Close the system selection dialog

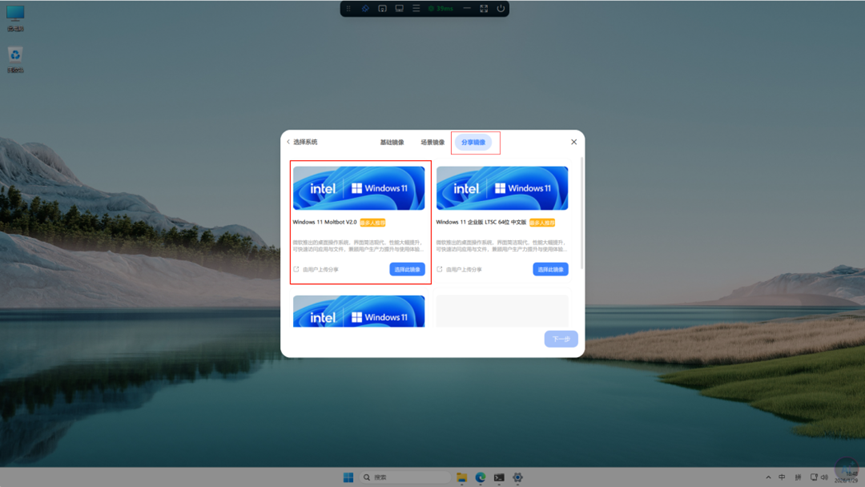(574, 142)
